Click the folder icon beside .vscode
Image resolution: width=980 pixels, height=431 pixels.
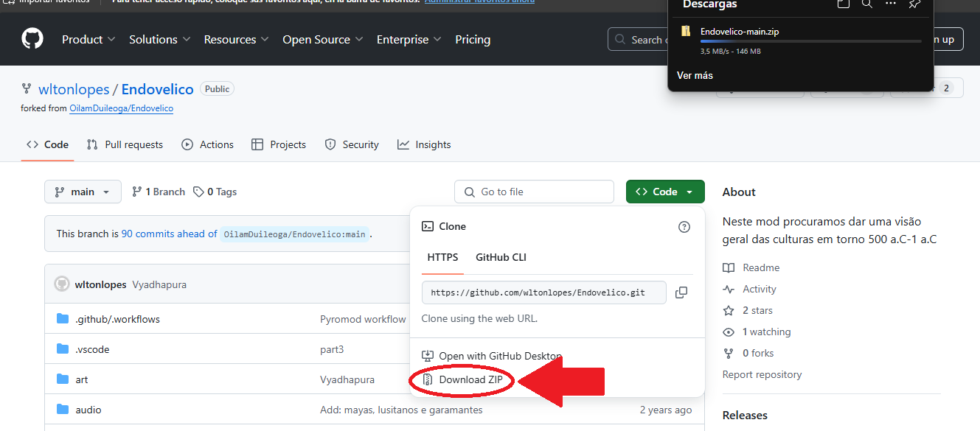63,349
